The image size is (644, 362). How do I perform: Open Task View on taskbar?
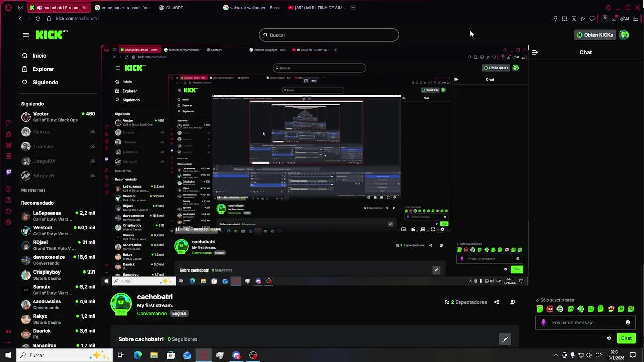(x=121, y=355)
